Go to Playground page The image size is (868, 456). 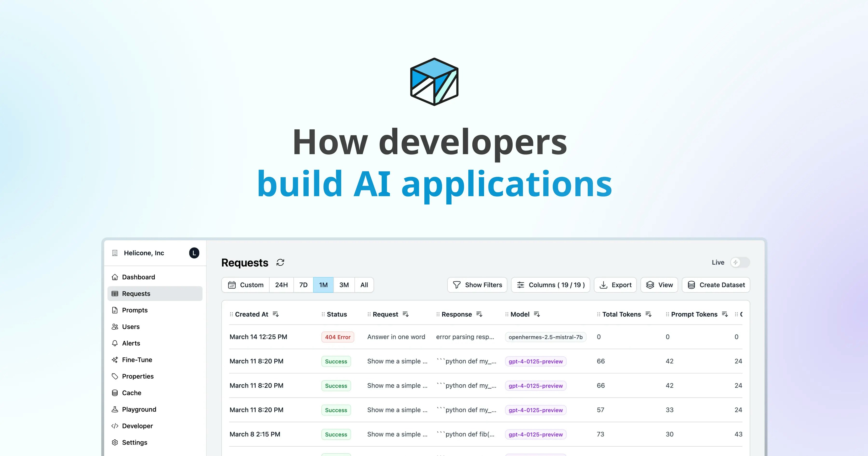pyautogui.click(x=155, y=409)
